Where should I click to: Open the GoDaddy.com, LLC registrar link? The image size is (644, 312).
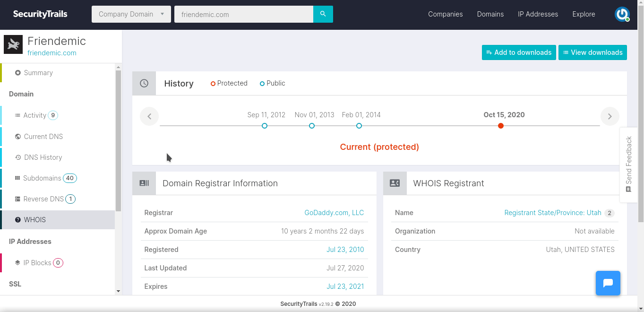334,213
